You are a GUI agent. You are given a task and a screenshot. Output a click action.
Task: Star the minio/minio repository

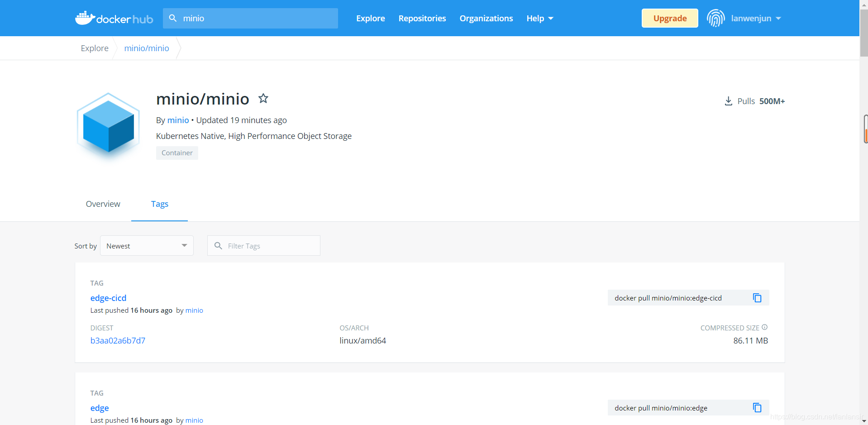(x=263, y=98)
